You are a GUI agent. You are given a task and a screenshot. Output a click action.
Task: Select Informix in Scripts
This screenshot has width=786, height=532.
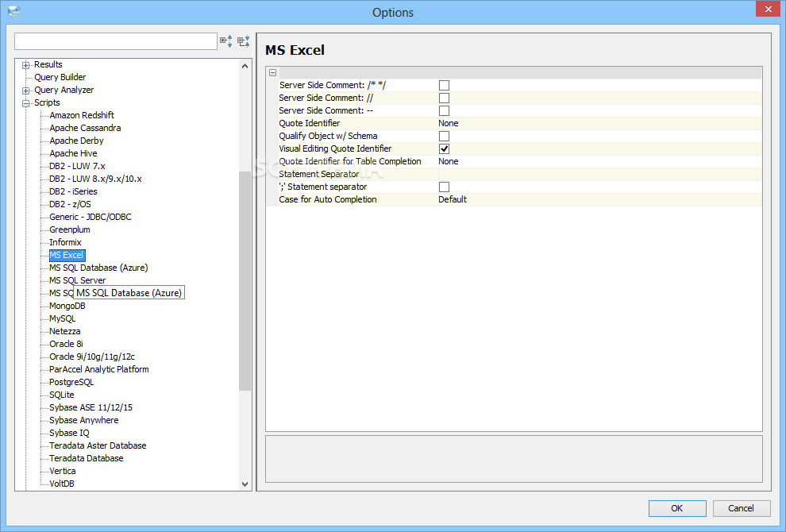(65, 242)
